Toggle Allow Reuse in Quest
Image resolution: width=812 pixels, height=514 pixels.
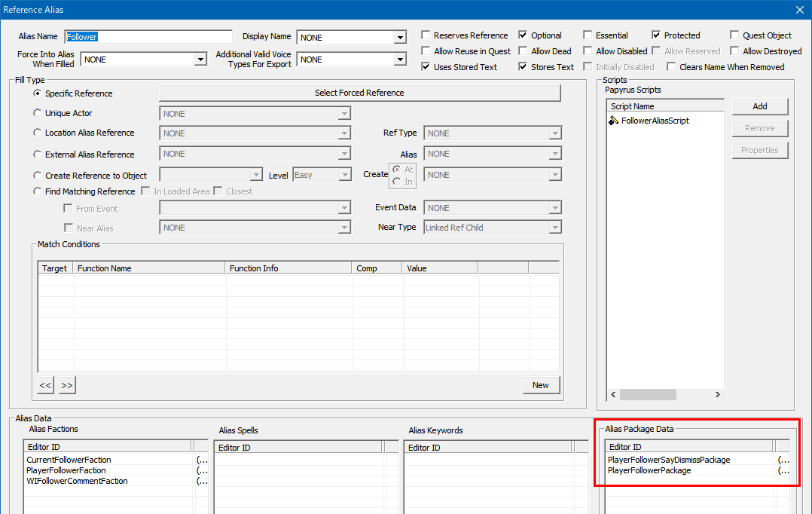(x=426, y=50)
